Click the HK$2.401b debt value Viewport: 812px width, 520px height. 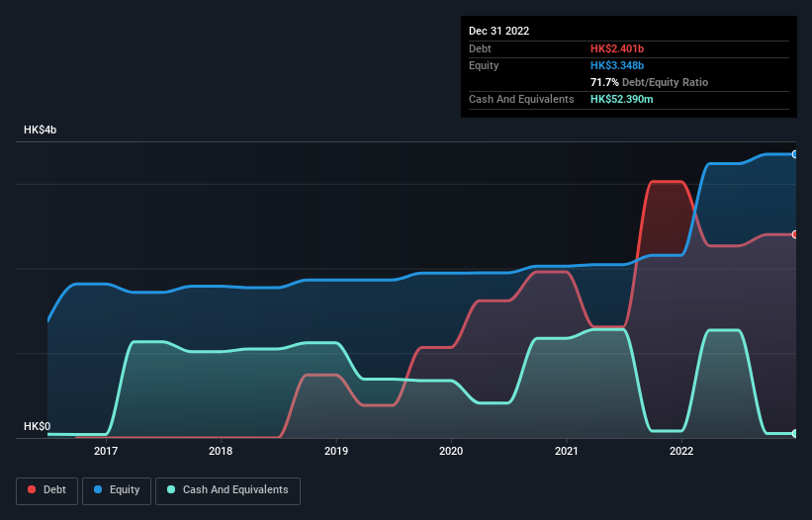[x=617, y=48]
